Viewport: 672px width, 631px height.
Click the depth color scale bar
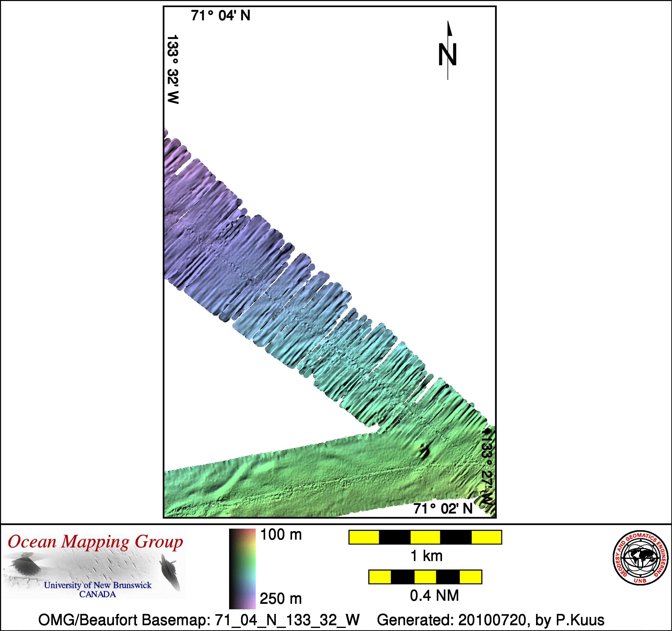tap(242, 569)
